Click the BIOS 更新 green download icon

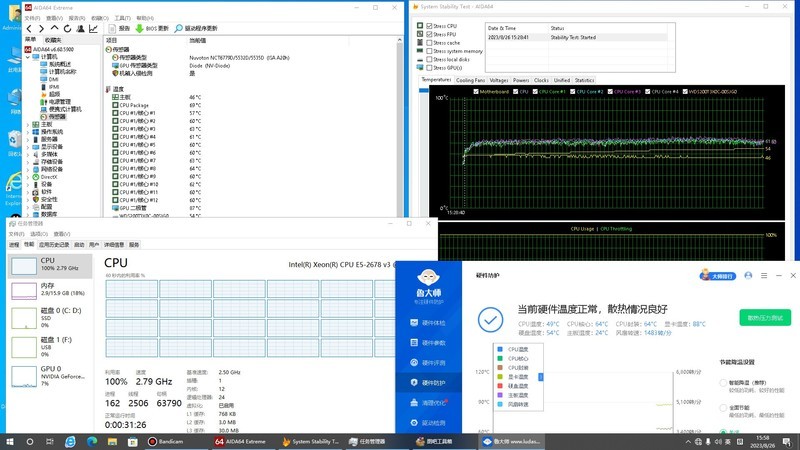140,28
